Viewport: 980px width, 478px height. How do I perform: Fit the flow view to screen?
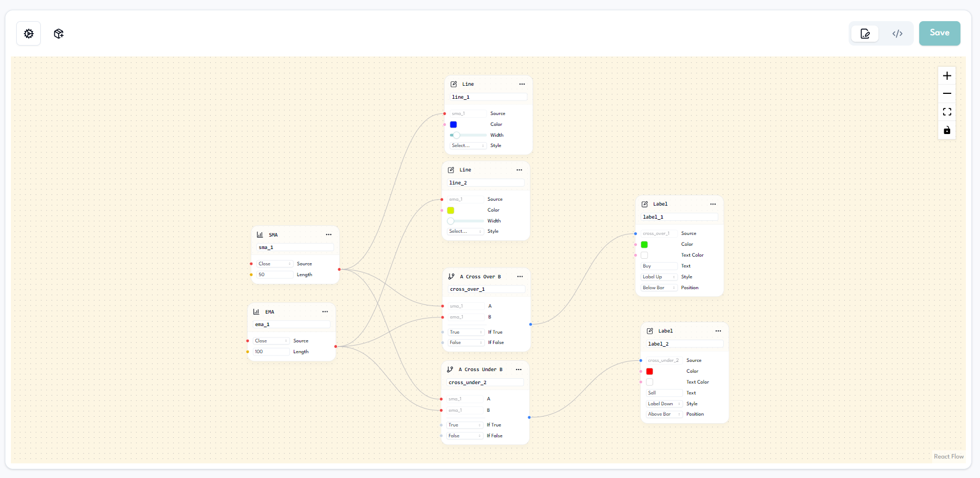pos(947,112)
